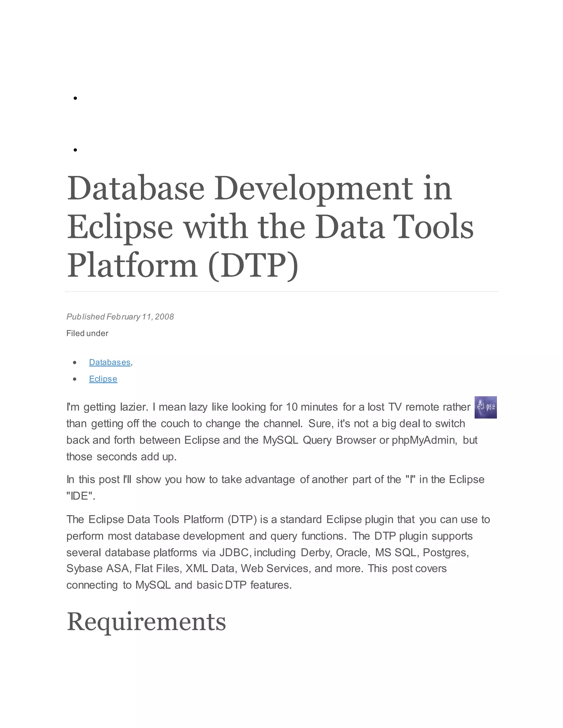Click paragraph starting "I'm getting lazier"
Screen dimensions: 563x728
[x=272, y=432]
